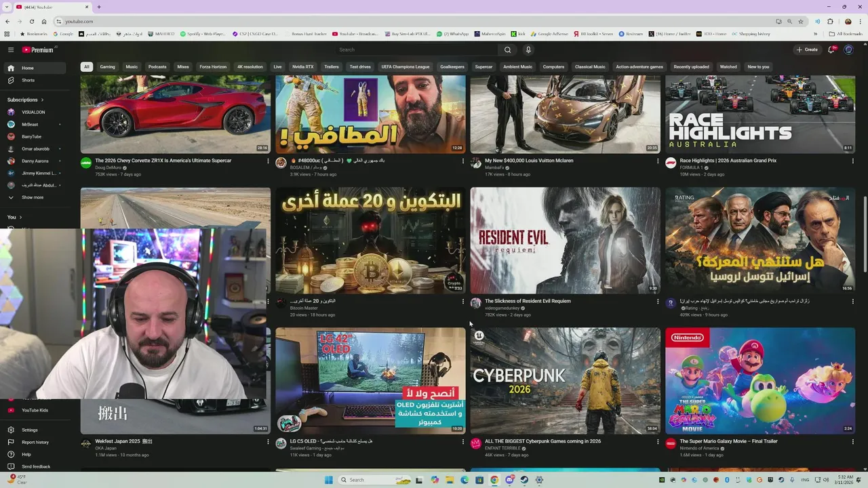Viewport: 868px width, 488px height.
Task: Open Help in sidebar
Action: [x=35, y=454]
